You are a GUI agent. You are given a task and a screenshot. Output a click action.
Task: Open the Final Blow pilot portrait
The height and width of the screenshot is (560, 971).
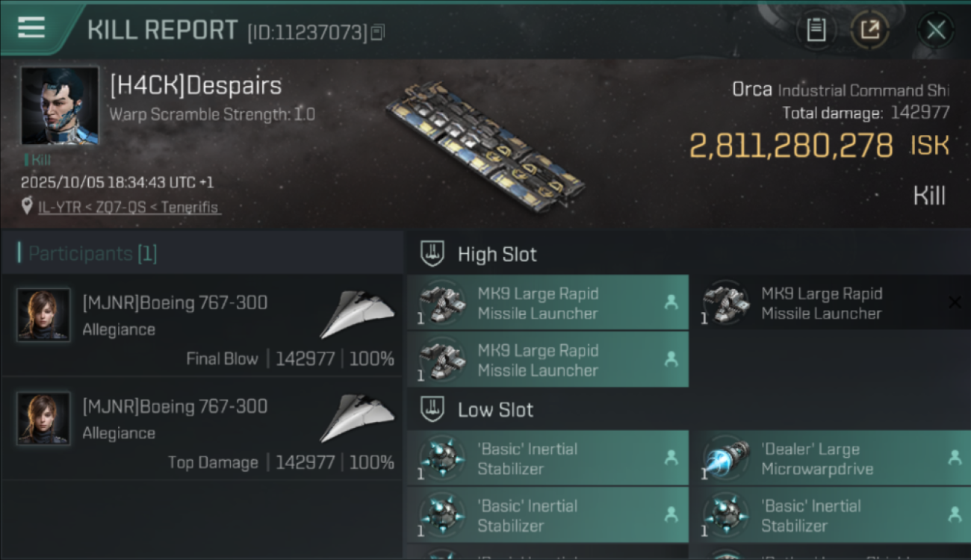point(43,315)
